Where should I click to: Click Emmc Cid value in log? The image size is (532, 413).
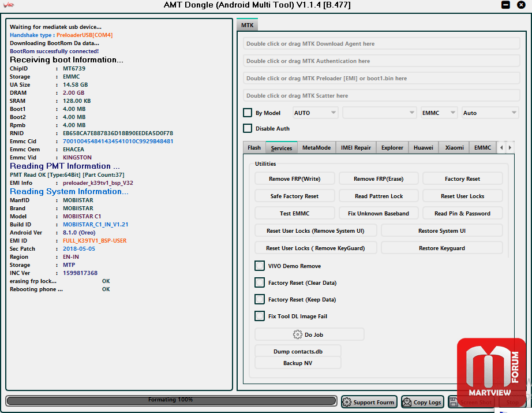[x=118, y=142]
